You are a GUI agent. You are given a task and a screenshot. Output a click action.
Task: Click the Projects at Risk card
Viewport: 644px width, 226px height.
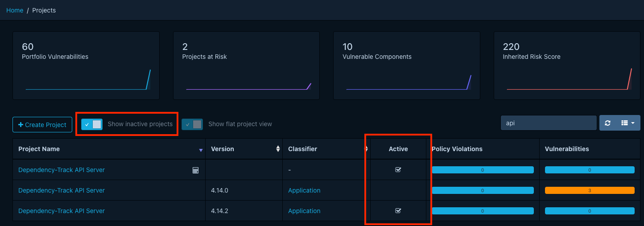tap(246, 66)
